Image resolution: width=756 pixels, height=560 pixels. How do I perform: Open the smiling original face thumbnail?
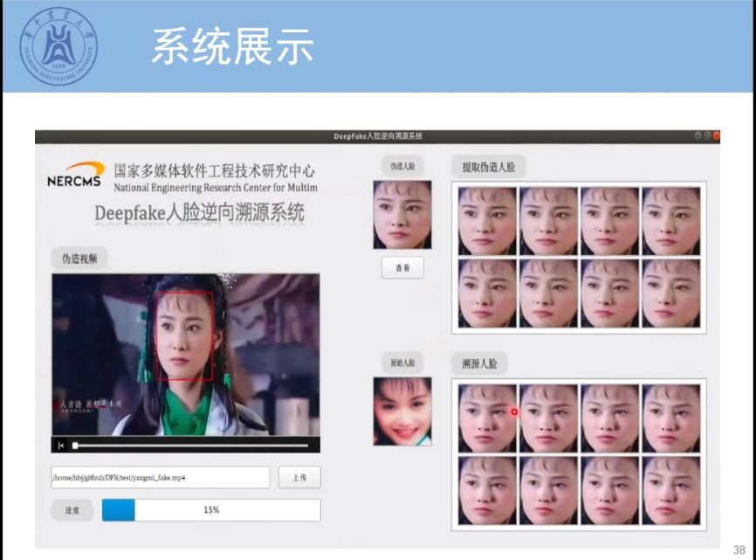tap(402, 411)
